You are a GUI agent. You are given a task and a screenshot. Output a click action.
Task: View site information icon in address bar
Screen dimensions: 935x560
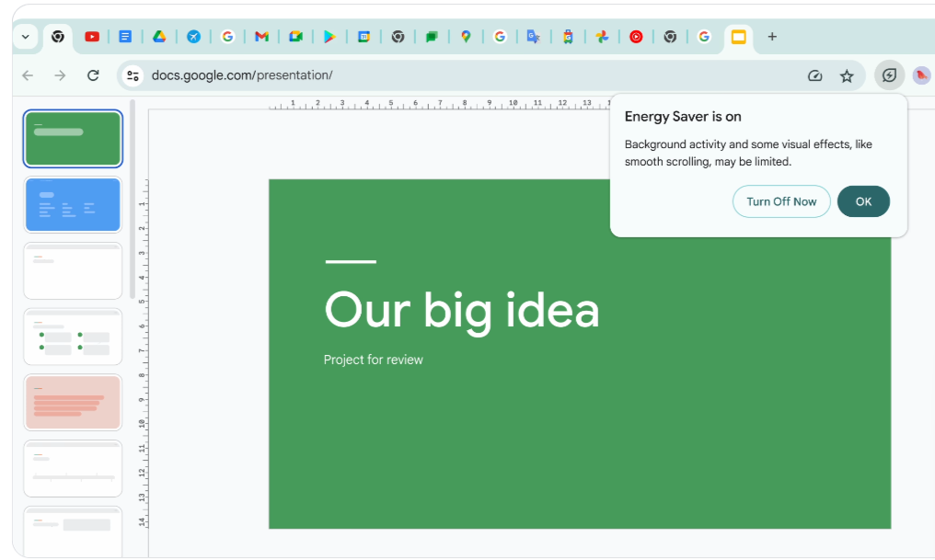point(133,75)
